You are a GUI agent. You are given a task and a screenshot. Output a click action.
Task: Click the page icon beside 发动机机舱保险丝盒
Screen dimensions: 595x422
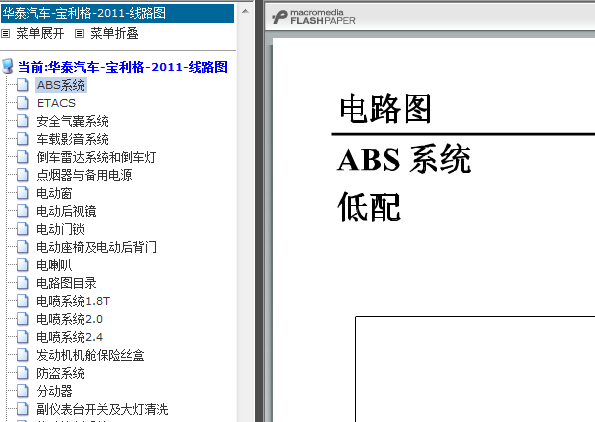[23, 355]
